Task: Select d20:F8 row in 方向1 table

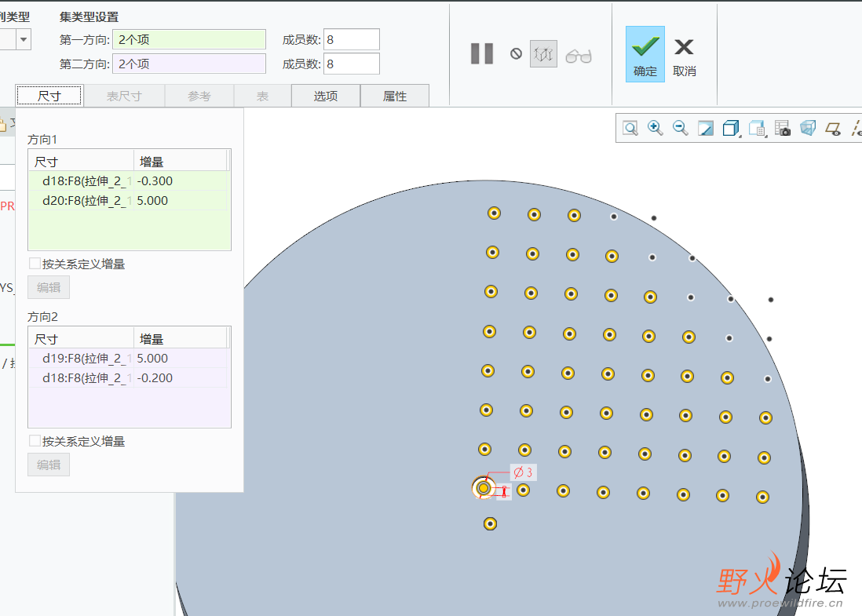Action: point(127,201)
